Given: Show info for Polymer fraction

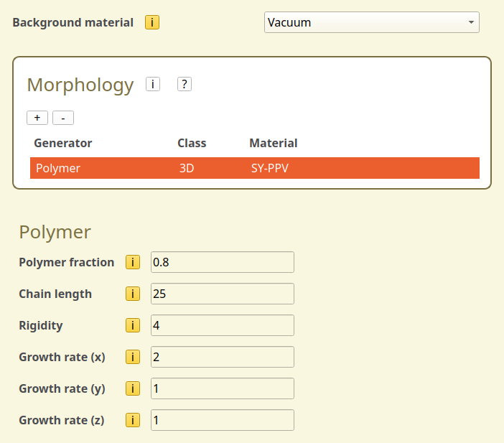Looking at the screenshot, I should click(133, 262).
